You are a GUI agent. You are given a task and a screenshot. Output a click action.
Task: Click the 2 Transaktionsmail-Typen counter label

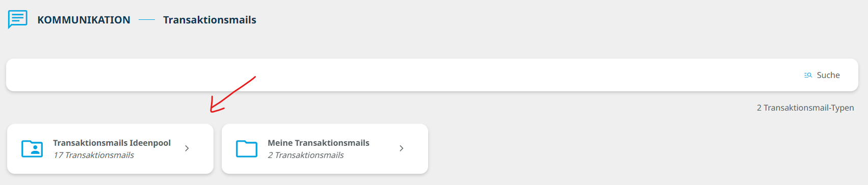805,108
